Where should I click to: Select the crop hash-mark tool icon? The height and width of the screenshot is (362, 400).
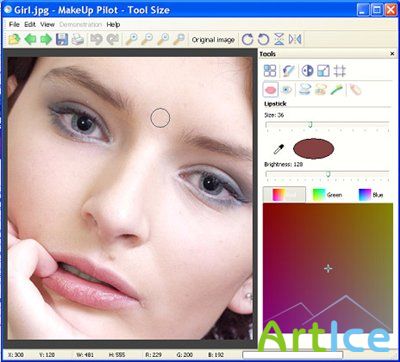click(340, 71)
